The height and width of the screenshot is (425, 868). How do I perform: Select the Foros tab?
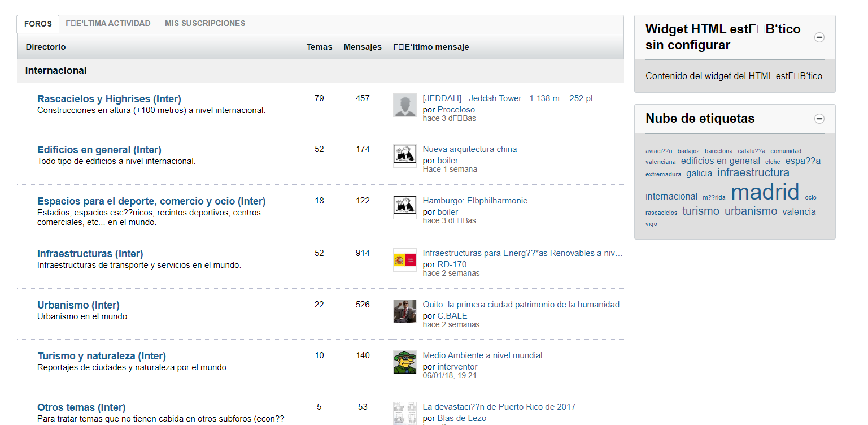(x=38, y=24)
